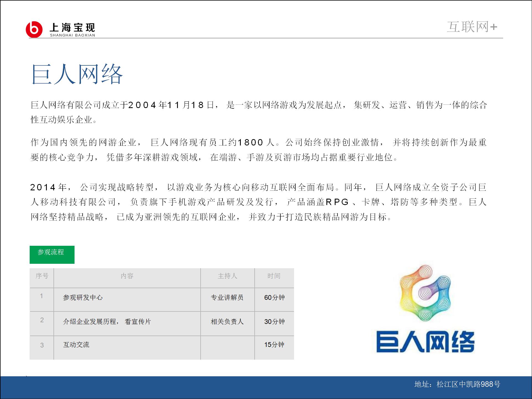
Task: Click 介绍企业发展历程，看宣传片 cell
Action: (x=127, y=324)
